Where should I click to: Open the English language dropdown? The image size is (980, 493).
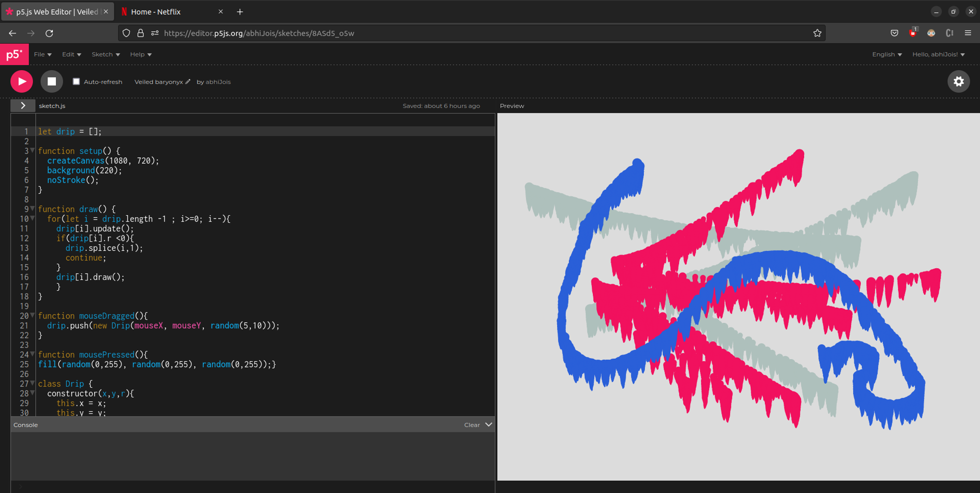(x=886, y=54)
